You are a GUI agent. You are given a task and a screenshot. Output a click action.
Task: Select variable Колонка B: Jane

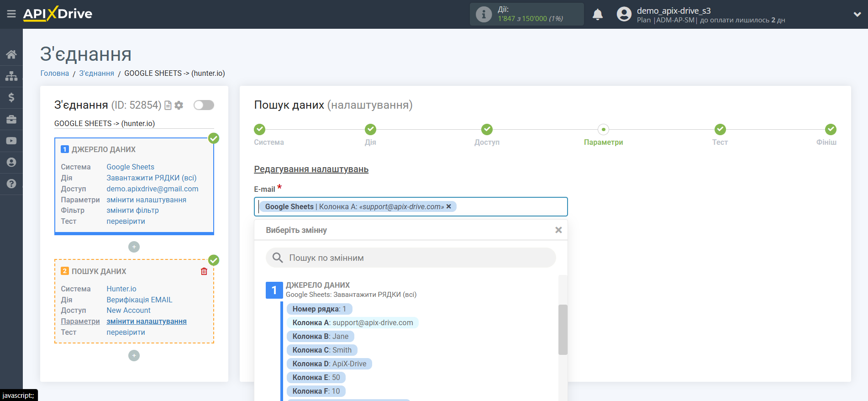click(321, 337)
